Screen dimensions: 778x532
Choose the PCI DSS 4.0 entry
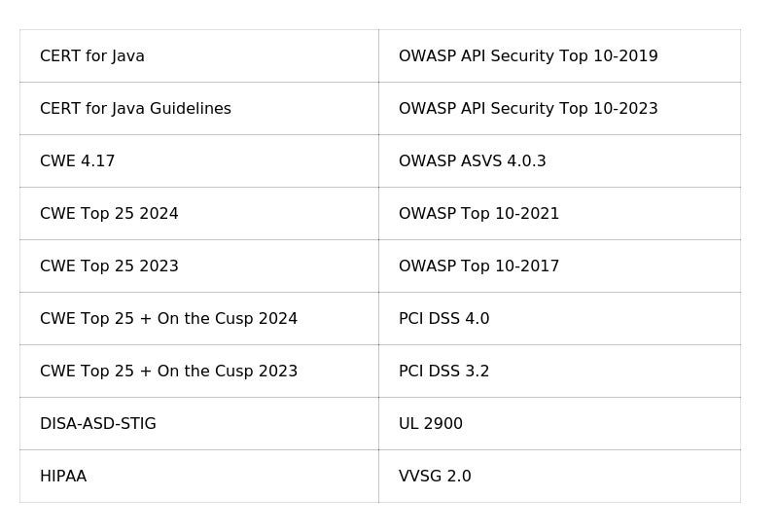tap(444, 319)
